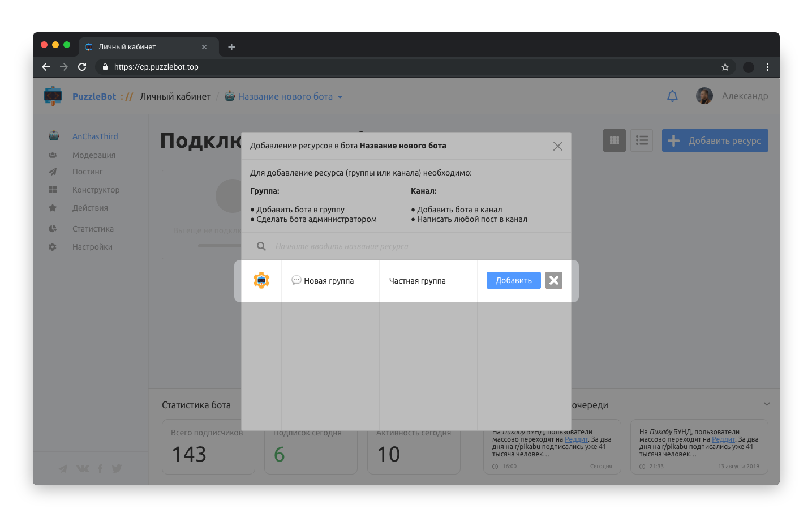Open Всего подписчиков 143 card

(x=208, y=447)
